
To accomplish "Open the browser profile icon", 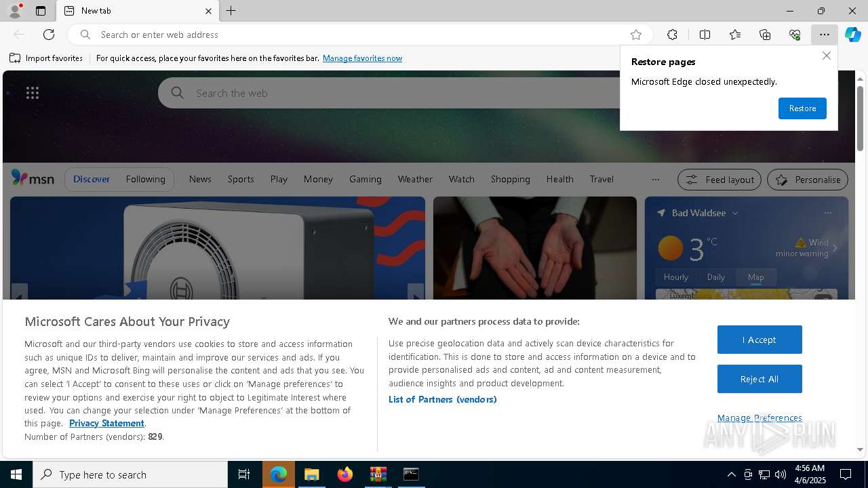I will (15, 11).
